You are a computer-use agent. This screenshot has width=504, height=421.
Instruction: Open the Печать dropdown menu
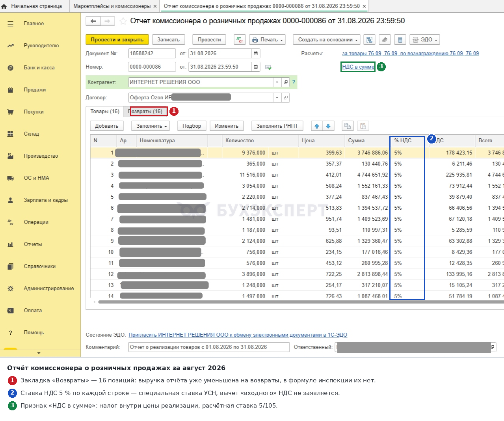[268, 39]
